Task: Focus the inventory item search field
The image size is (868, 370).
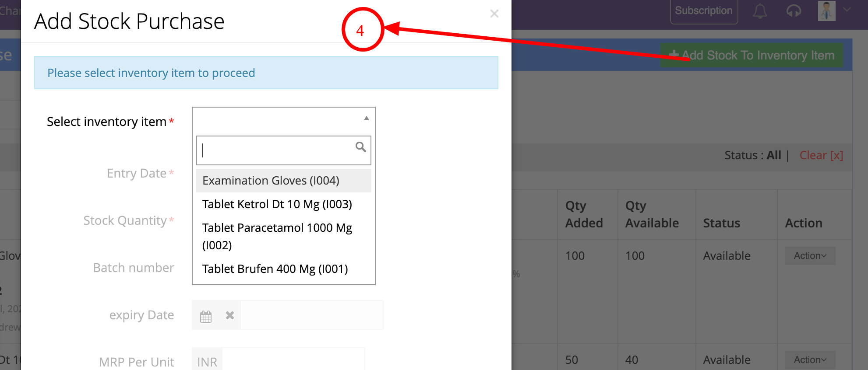Action: [x=284, y=150]
